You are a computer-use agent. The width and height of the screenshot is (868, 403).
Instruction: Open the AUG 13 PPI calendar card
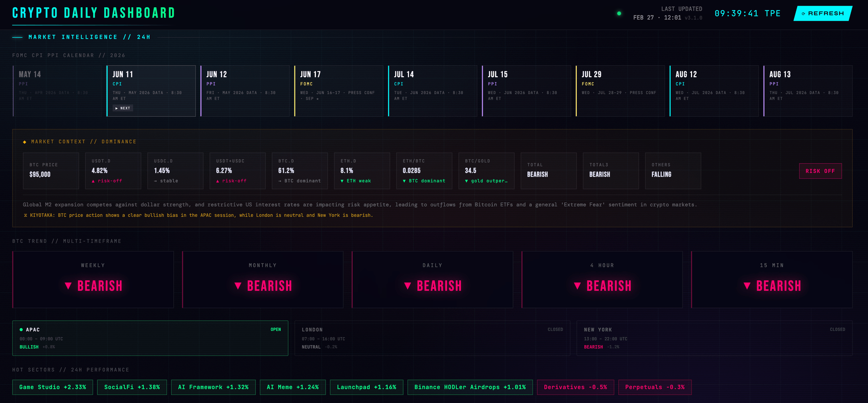point(808,91)
